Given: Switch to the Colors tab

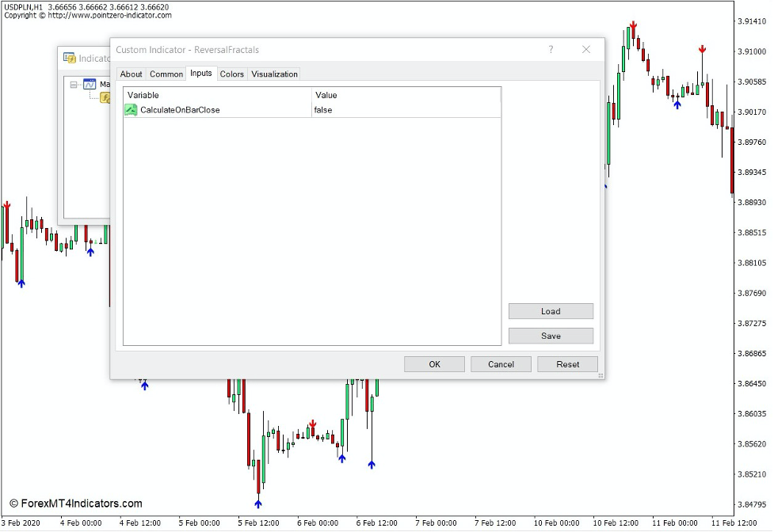Looking at the screenshot, I should tap(231, 74).
